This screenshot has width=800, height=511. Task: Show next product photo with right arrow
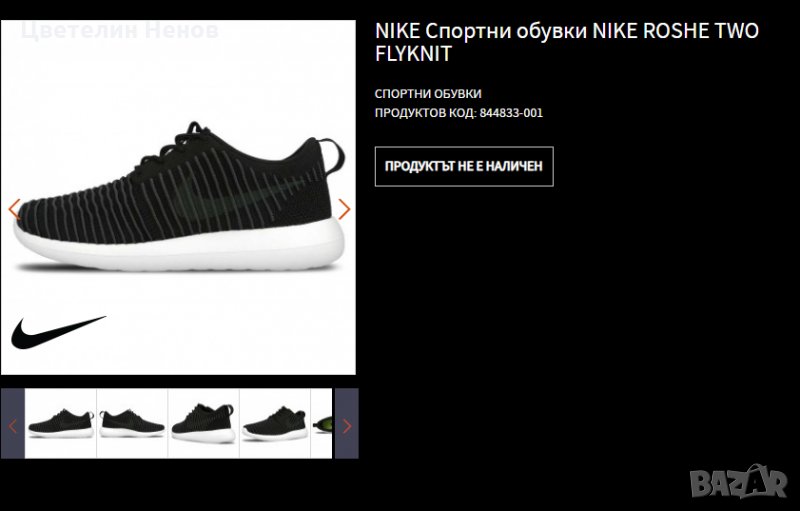pos(344,209)
